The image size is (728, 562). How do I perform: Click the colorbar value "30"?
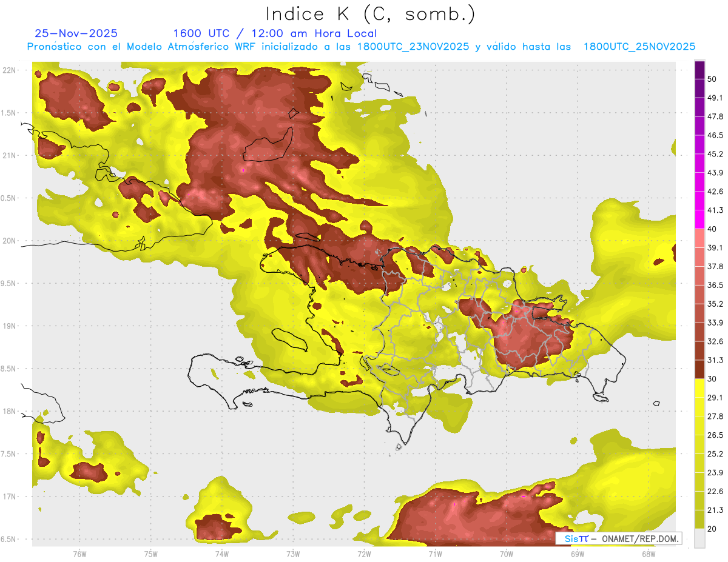coord(712,379)
